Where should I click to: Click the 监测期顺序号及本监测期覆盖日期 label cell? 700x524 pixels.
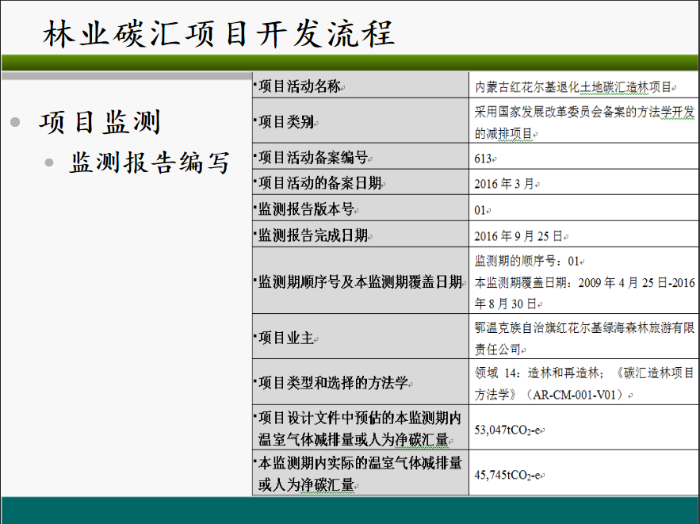(360, 283)
